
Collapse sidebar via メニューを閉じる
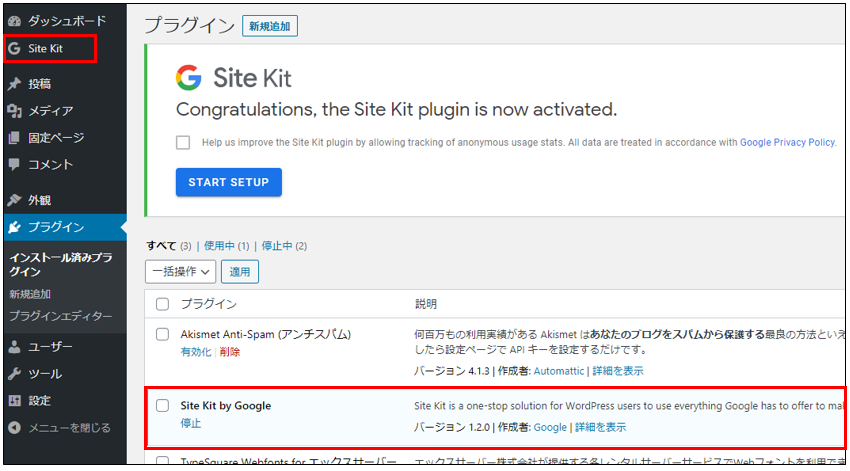pos(69,428)
